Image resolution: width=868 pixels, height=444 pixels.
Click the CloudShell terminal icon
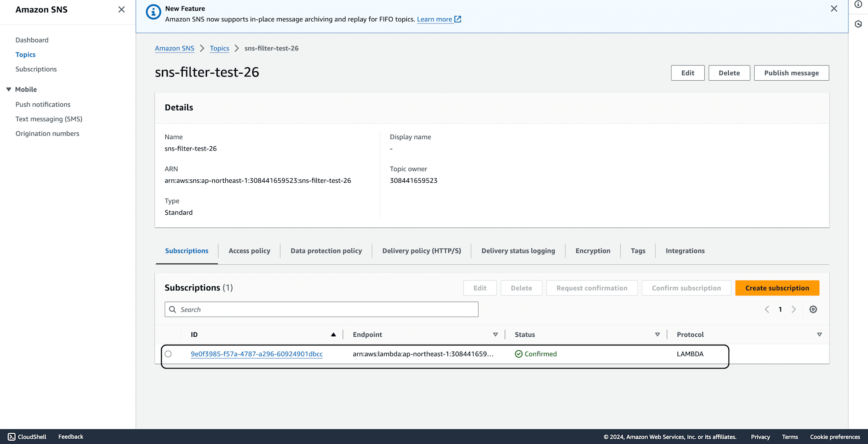(x=12, y=437)
